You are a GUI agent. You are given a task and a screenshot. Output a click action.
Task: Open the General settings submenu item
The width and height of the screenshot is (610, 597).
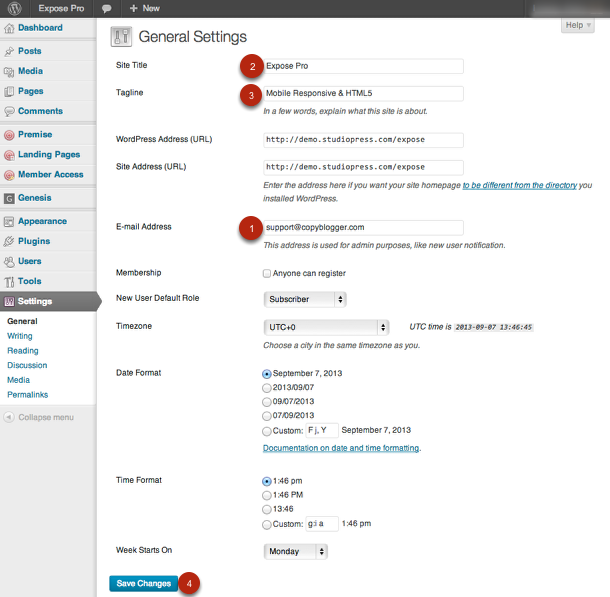pyautogui.click(x=22, y=321)
